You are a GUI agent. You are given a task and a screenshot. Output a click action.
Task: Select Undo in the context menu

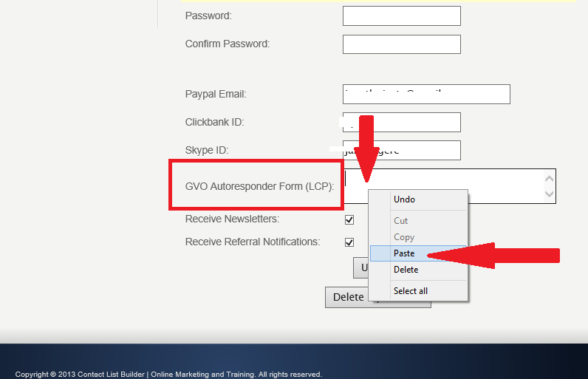pos(404,199)
